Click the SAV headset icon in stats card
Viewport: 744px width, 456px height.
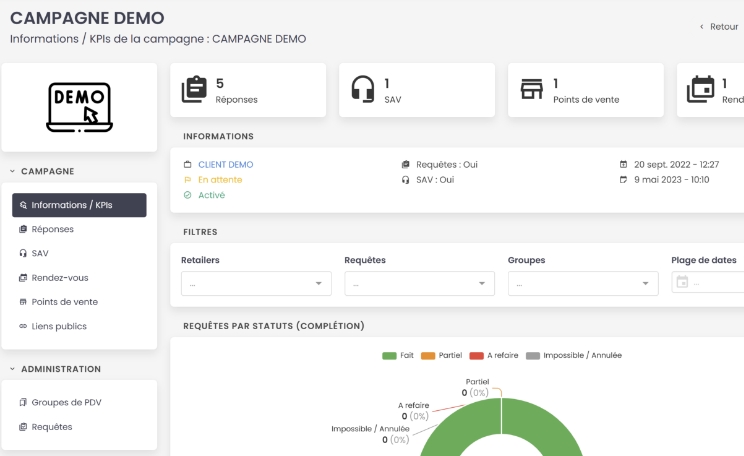(x=363, y=89)
